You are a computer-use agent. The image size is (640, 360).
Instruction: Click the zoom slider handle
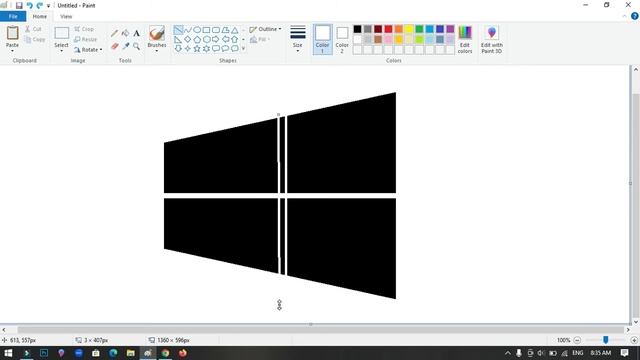(606, 340)
